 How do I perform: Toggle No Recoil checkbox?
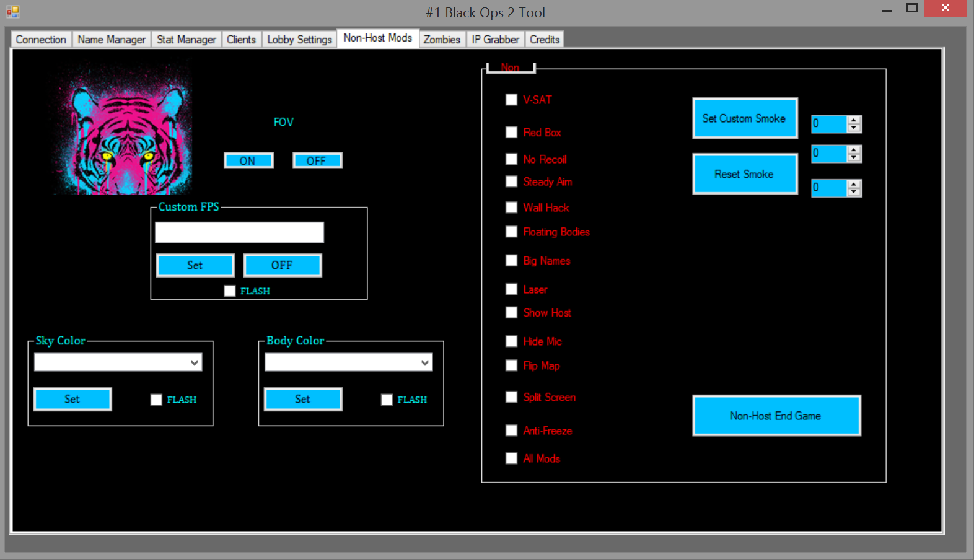point(511,159)
